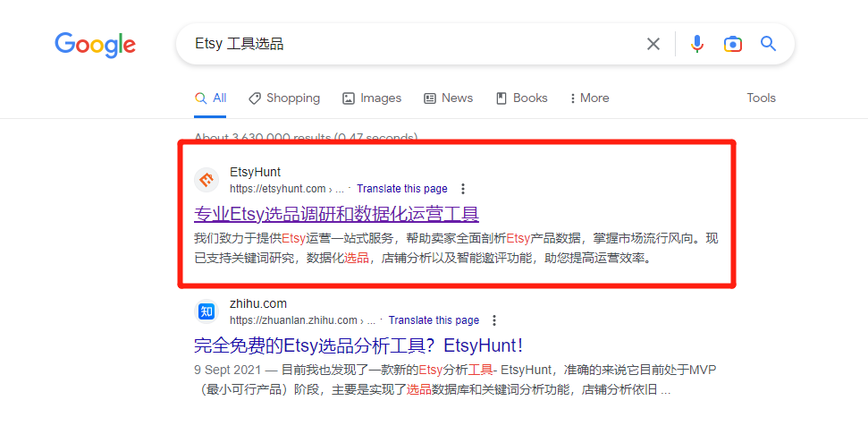Expand the More search categories menu
This screenshot has height=426, width=868.
tap(590, 98)
